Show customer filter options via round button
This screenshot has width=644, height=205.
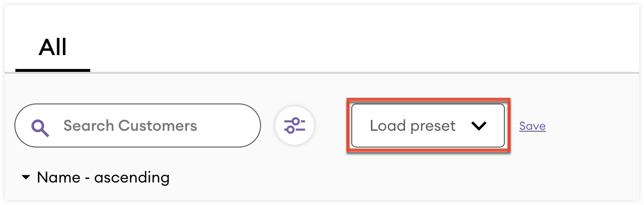pyautogui.click(x=294, y=126)
